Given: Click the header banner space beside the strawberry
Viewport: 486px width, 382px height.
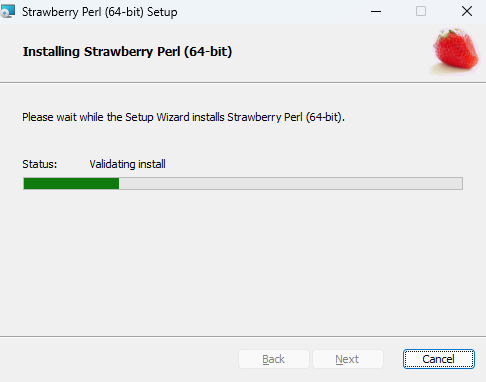Looking at the screenshot, I should (x=330, y=52).
